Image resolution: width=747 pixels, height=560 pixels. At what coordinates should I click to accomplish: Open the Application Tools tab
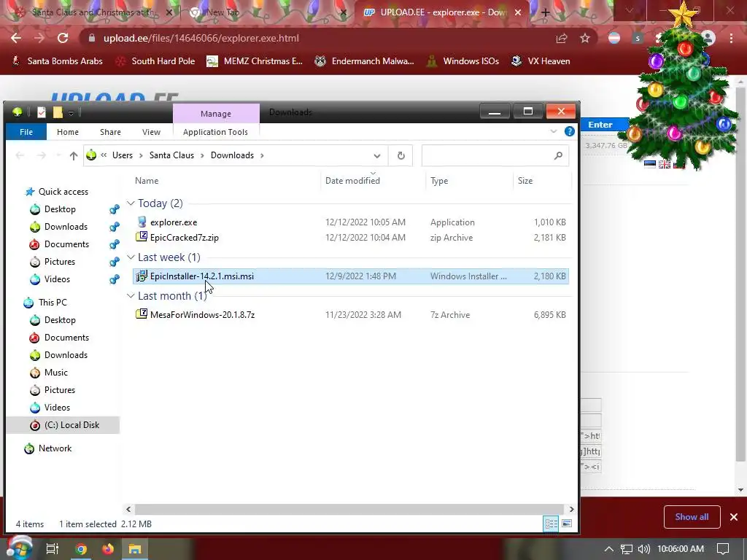tap(215, 132)
